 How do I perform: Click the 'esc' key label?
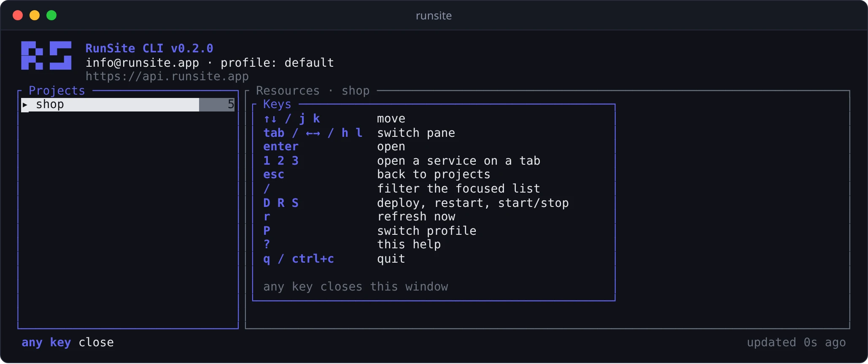click(274, 174)
